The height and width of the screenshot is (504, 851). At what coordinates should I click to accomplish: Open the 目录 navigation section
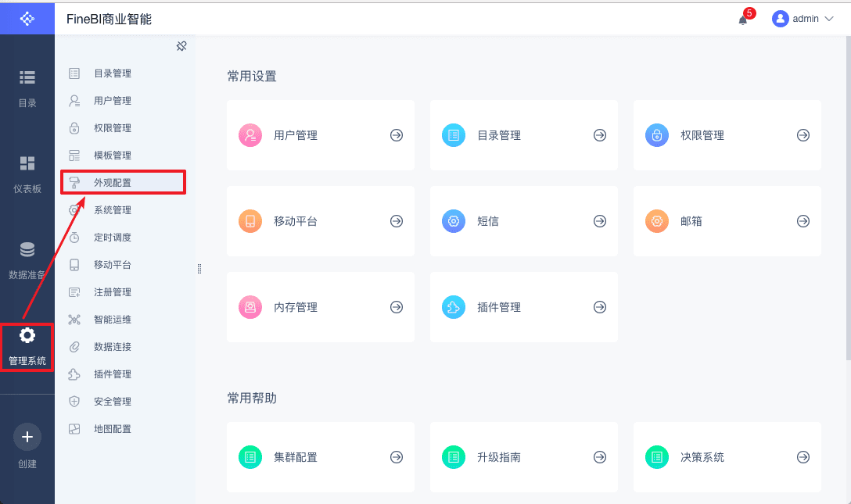point(27,86)
